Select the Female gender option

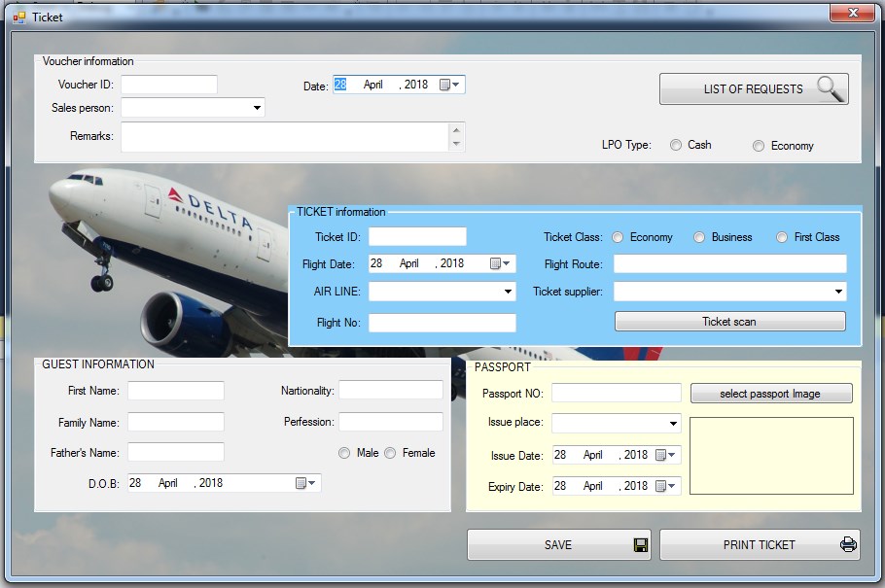pos(388,452)
